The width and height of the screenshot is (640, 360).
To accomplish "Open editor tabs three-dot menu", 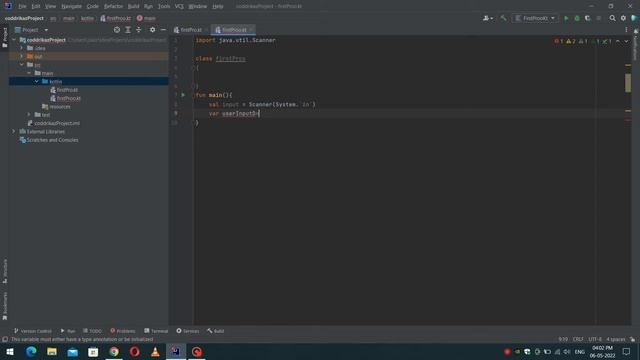I will point(626,30).
